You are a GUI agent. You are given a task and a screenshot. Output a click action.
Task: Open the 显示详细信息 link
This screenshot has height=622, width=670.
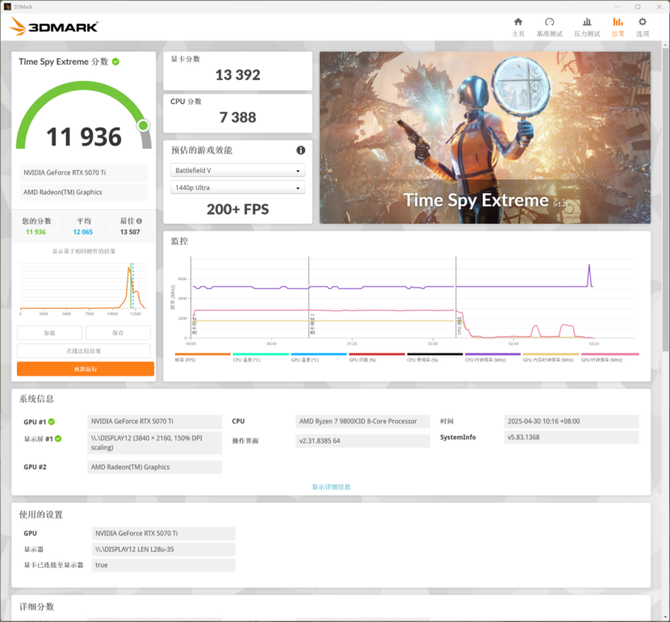[x=331, y=487]
